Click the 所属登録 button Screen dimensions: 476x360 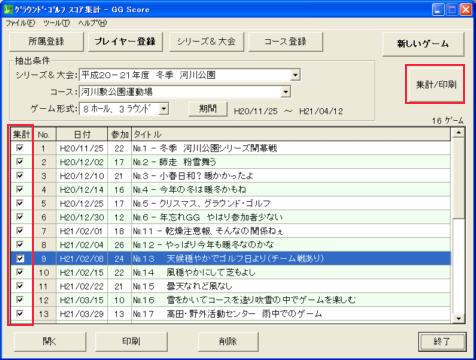pyautogui.click(x=46, y=41)
